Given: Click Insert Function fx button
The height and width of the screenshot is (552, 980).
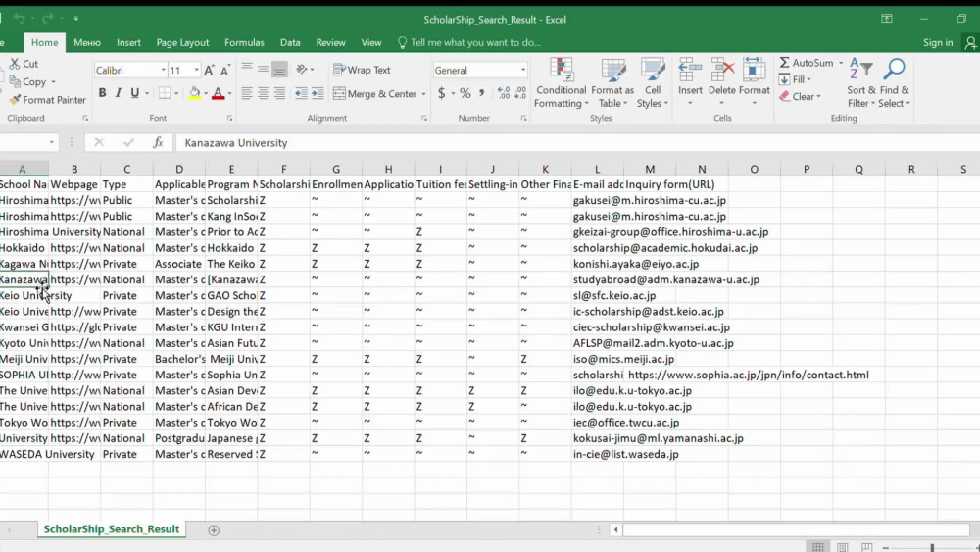Looking at the screenshot, I should (x=158, y=142).
